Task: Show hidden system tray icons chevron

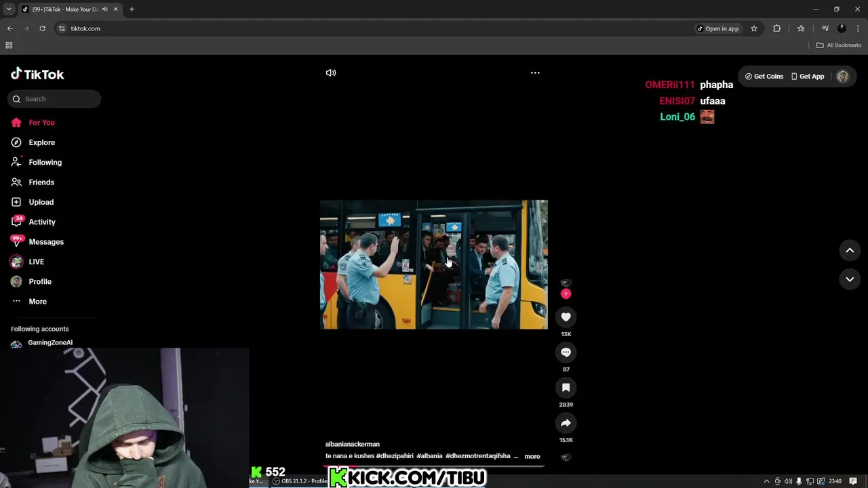Action: (767, 481)
